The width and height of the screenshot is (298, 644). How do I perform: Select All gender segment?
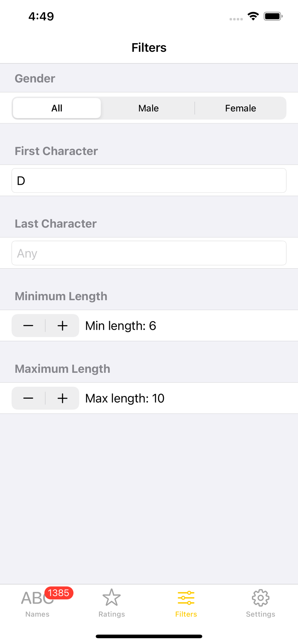[x=57, y=108]
